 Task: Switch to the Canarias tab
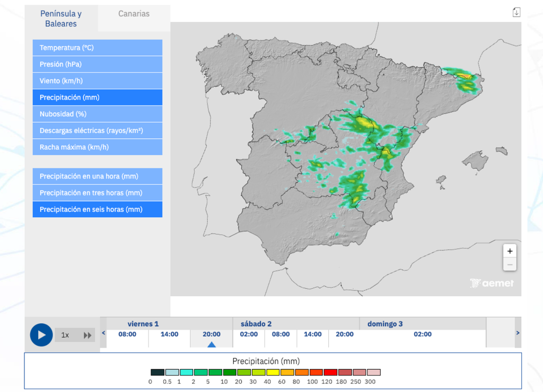pos(134,14)
